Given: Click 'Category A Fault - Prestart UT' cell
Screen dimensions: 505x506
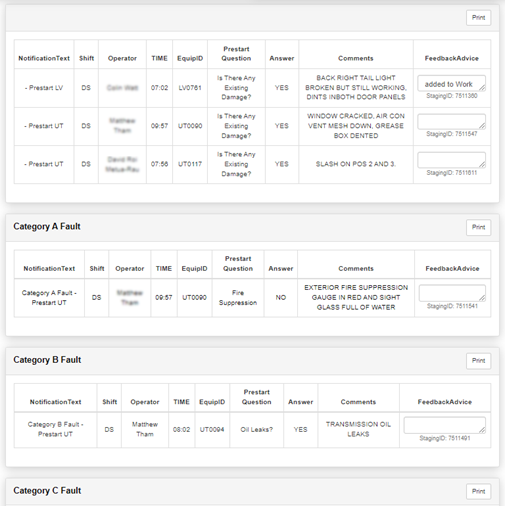Looking at the screenshot, I should point(49,298).
